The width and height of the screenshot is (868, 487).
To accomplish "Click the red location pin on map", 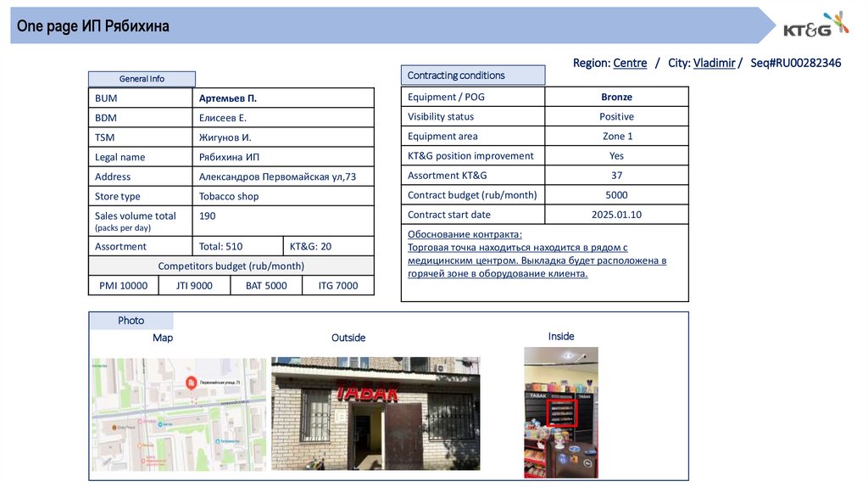I will (x=191, y=383).
